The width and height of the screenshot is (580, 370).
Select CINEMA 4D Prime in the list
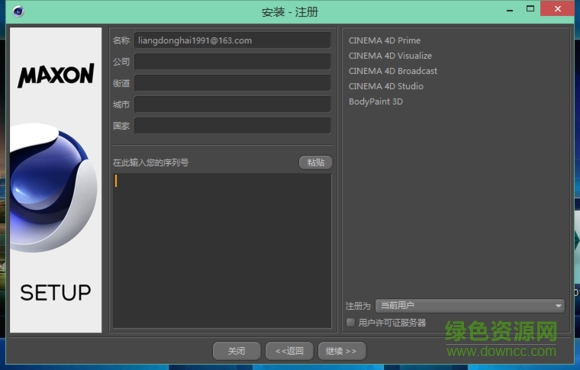coord(384,40)
